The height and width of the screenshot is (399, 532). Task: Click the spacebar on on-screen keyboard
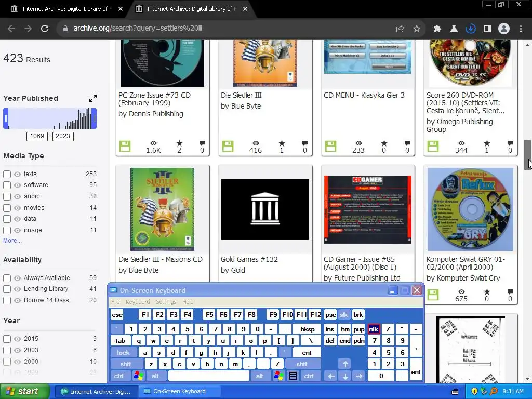(x=209, y=376)
